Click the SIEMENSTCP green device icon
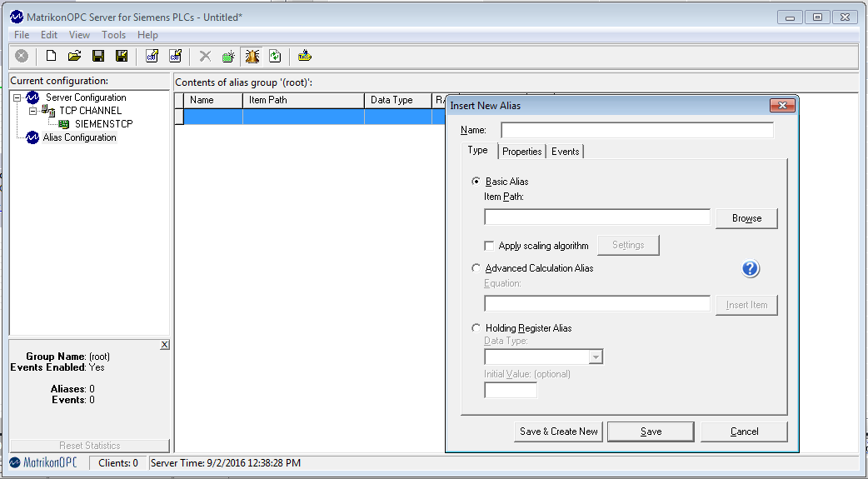The image size is (868, 479). (x=64, y=124)
